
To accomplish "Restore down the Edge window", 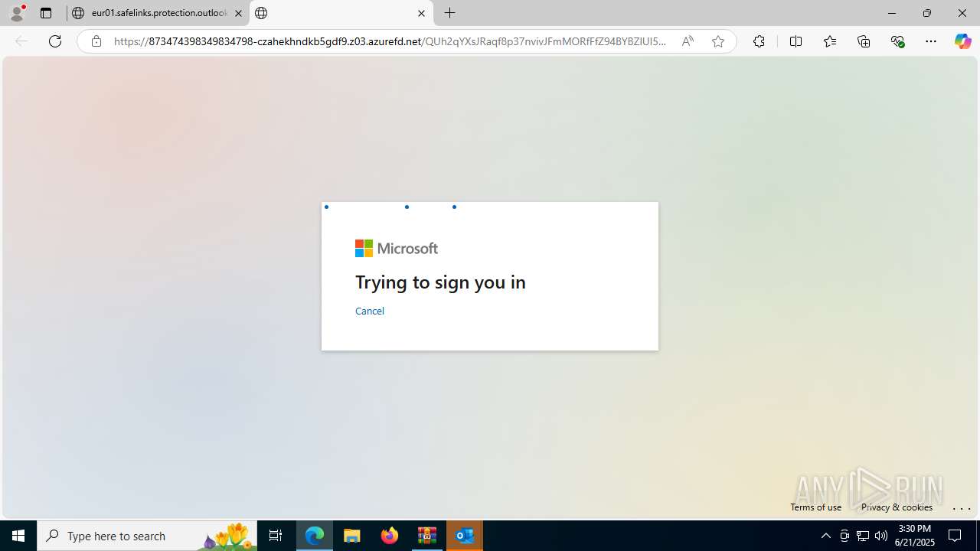I will (926, 13).
